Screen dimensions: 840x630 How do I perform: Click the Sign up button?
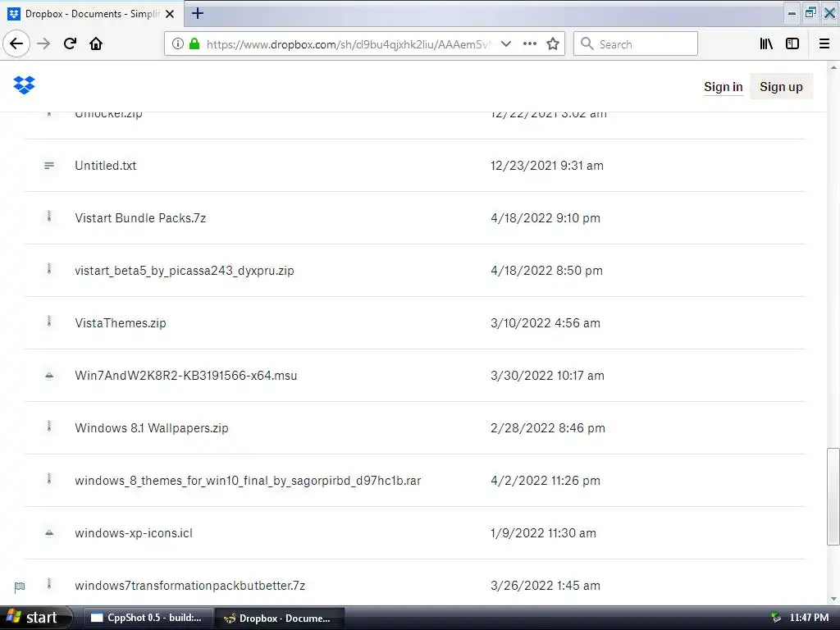781,87
